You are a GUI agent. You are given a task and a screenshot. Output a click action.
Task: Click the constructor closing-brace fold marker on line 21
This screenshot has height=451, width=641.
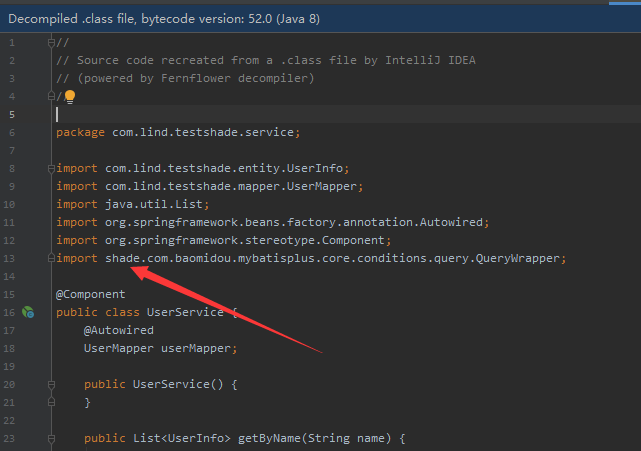tap(51, 402)
